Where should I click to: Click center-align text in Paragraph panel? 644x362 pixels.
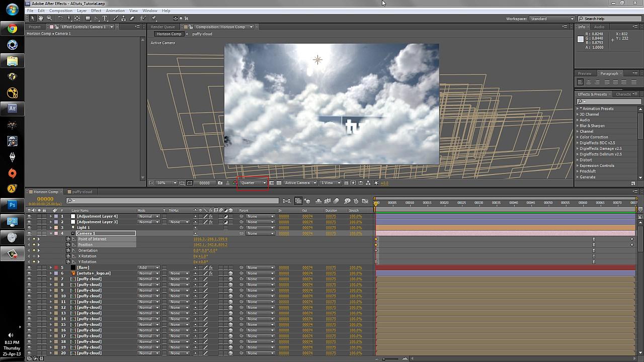pos(589,82)
